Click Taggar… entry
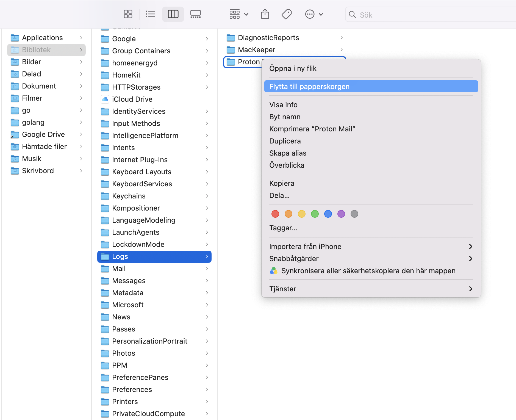The height and width of the screenshot is (420, 516). click(x=371, y=228)
